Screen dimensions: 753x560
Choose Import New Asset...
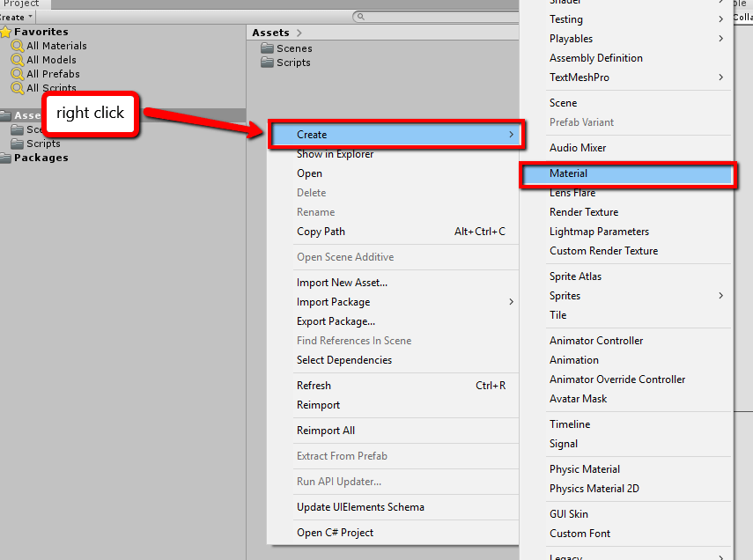click(342, 283)
